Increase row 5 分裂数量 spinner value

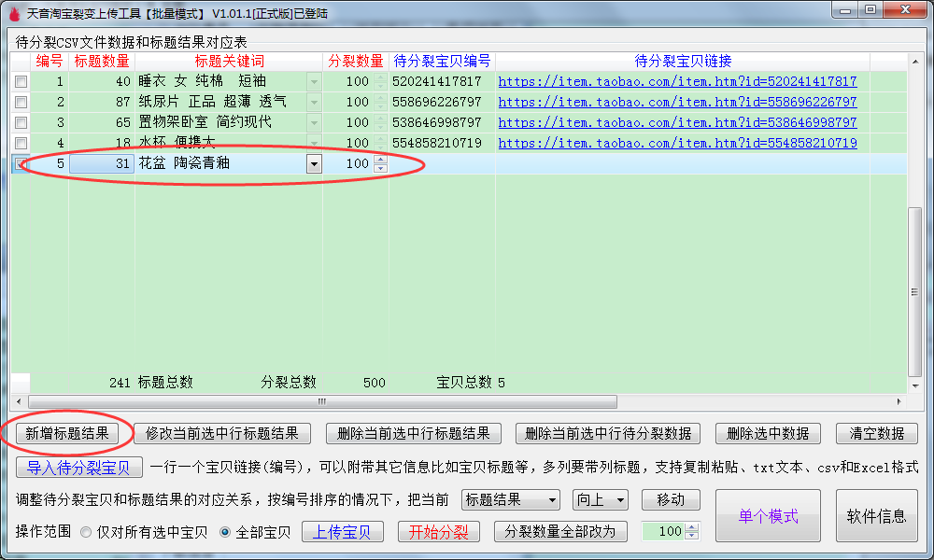tap(380, 160)
